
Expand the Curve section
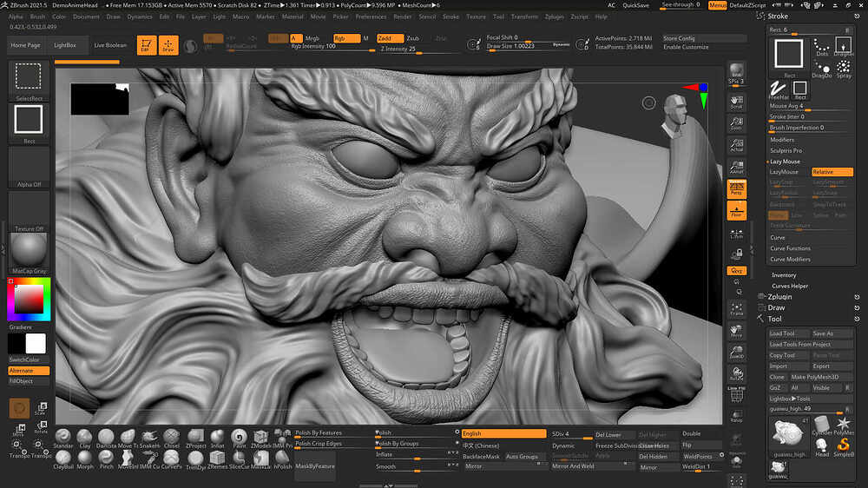[x=777, y=238]
